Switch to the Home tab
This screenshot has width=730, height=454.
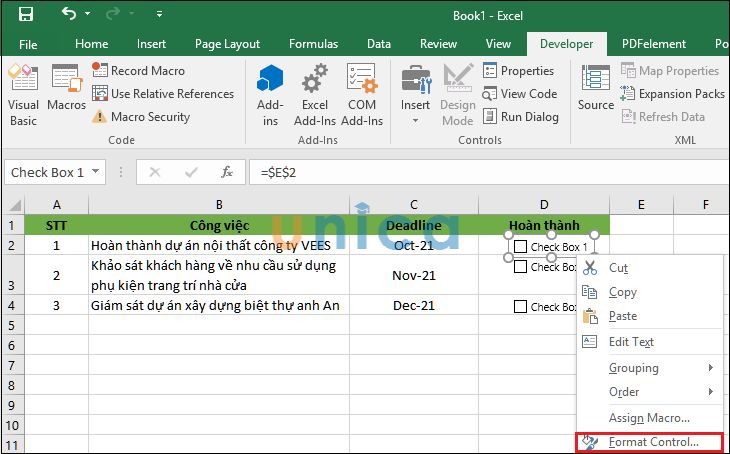click(x=92, y=44)
